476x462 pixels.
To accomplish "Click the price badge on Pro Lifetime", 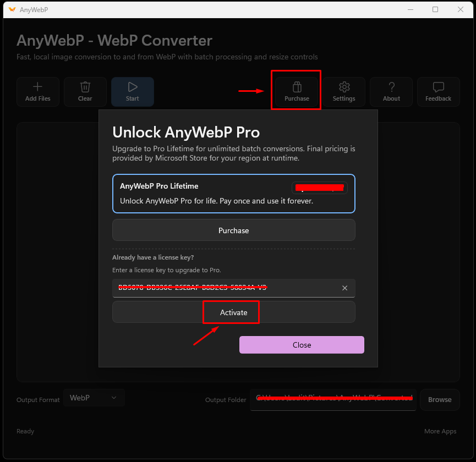I will coord(319,188).
